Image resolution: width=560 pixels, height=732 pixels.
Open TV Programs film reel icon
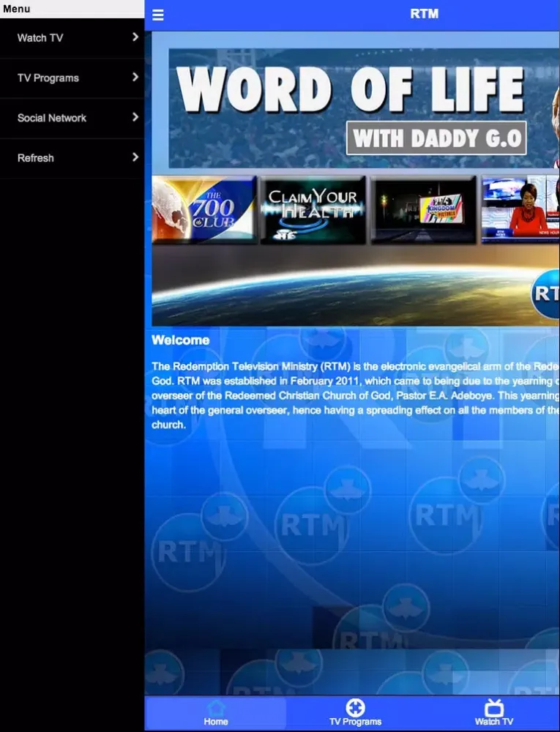[x=355, y=707]
